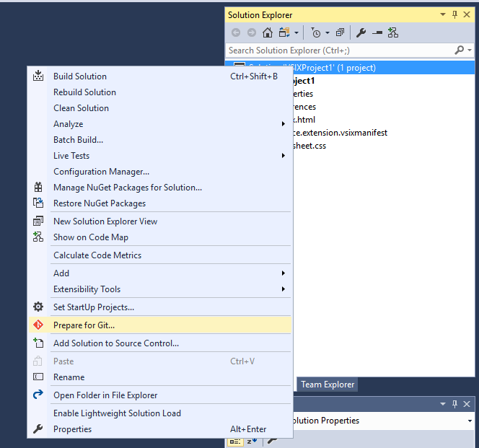Image resolution: width=479 pixels, height=448 pixels.
Task: Select the References node in tree
Action: [x=304, y=107]
